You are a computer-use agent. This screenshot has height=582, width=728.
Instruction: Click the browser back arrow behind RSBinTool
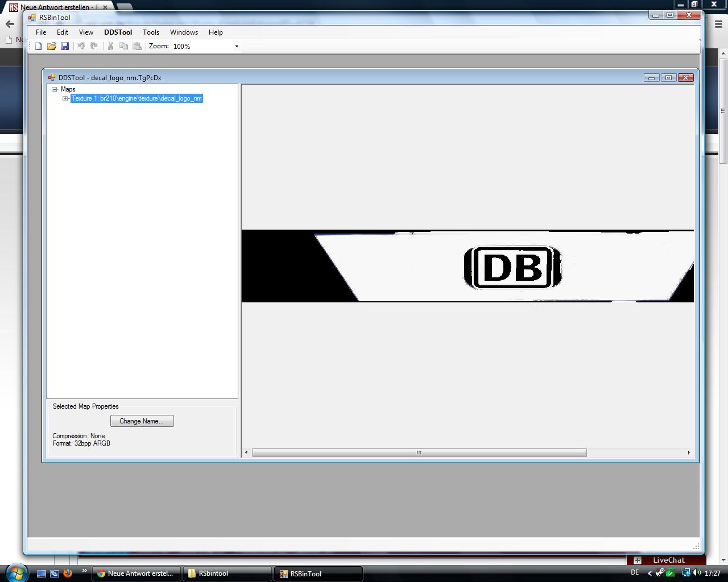point(10,24)
